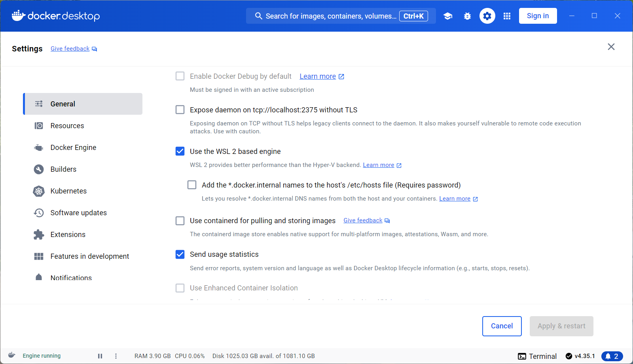Enable Use containerd for pulling and storing images
The width and height of the screenshot is (633, 364).
pyautogui.click(x=180, y=220)
